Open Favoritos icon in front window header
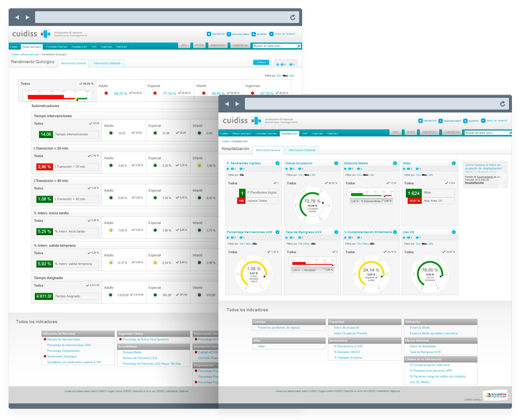The image size is (524, 420). (420, 121)
